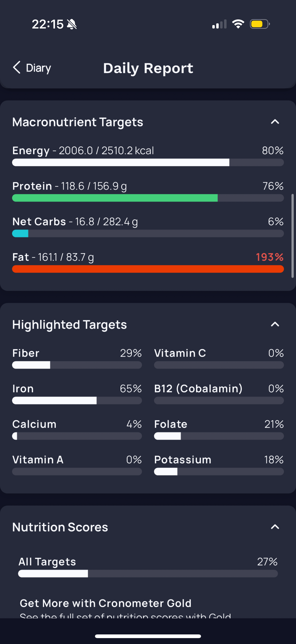The width and height of the screenshot is (296, 644).
Task: Open Get More with Cronometer Gold
Action: pos(105,603)
